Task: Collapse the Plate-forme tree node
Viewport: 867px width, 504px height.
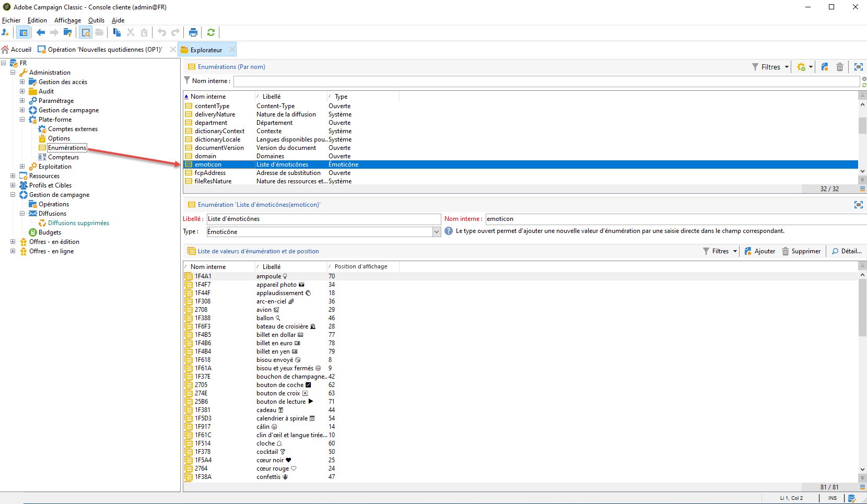Action: [x=22, y=120]
